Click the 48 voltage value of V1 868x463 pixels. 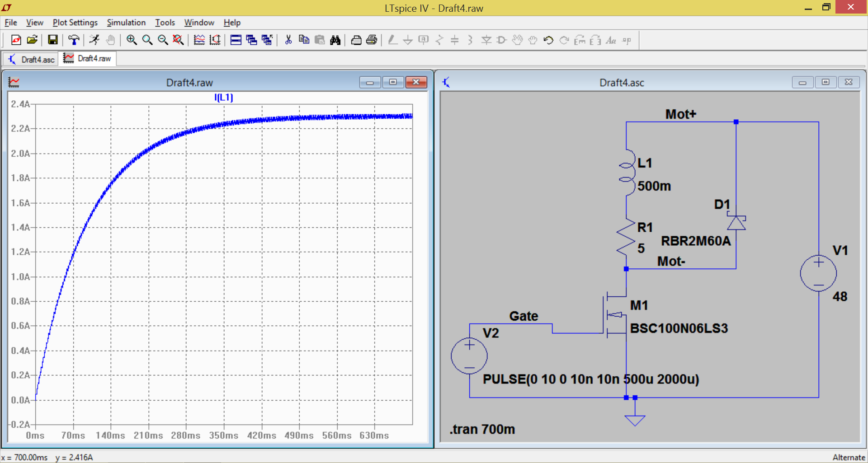point(840,297)
